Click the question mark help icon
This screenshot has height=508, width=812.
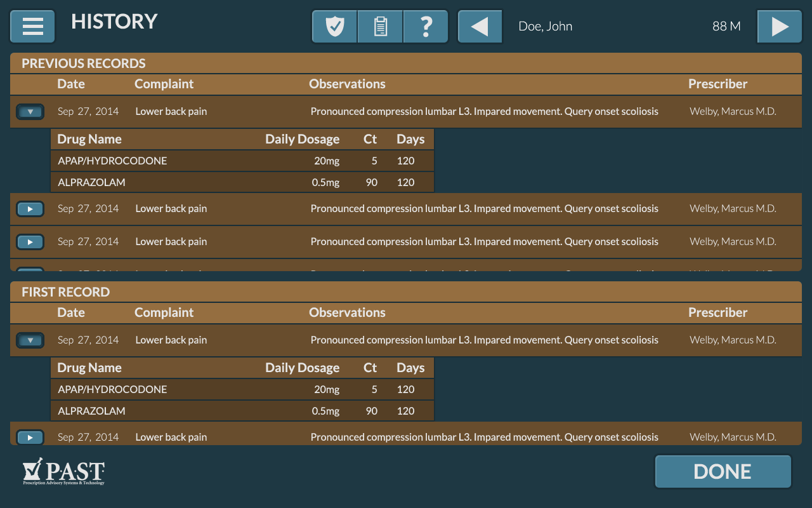(426, 27)
